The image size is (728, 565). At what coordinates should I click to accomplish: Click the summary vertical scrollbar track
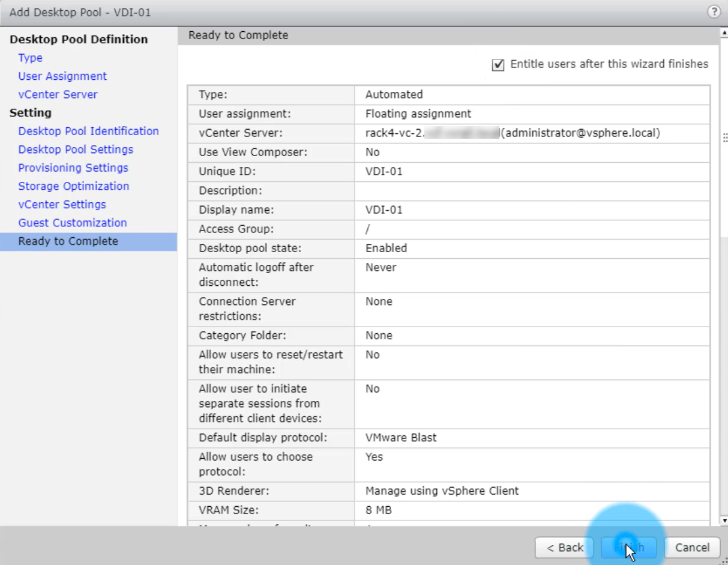coord(724,360)
